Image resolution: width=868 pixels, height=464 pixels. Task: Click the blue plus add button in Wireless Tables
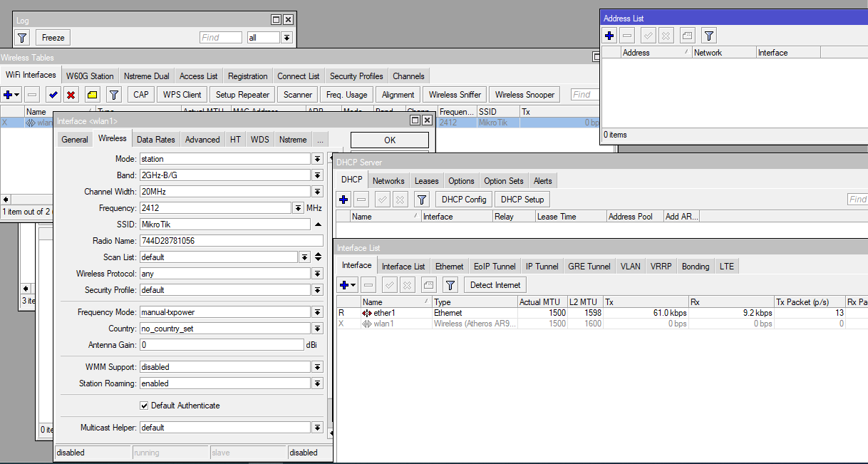coord(8,95)
